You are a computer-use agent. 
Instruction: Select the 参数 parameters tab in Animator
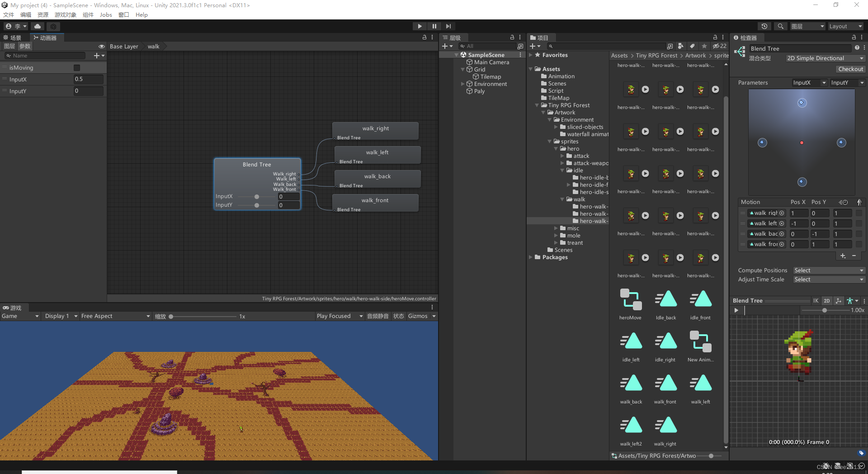25,46
